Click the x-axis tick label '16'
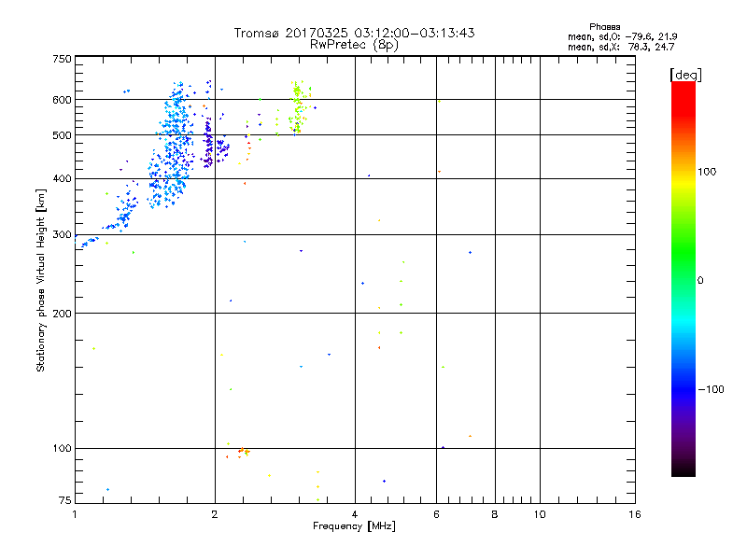This screenshot has height=560, width=747. click(x=635, y=514)
